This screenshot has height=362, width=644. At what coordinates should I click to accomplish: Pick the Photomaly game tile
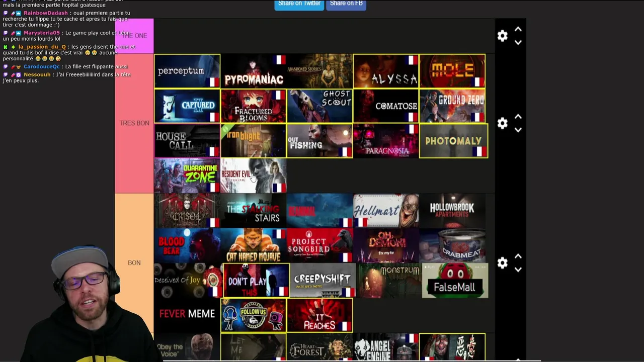point(453,141)
